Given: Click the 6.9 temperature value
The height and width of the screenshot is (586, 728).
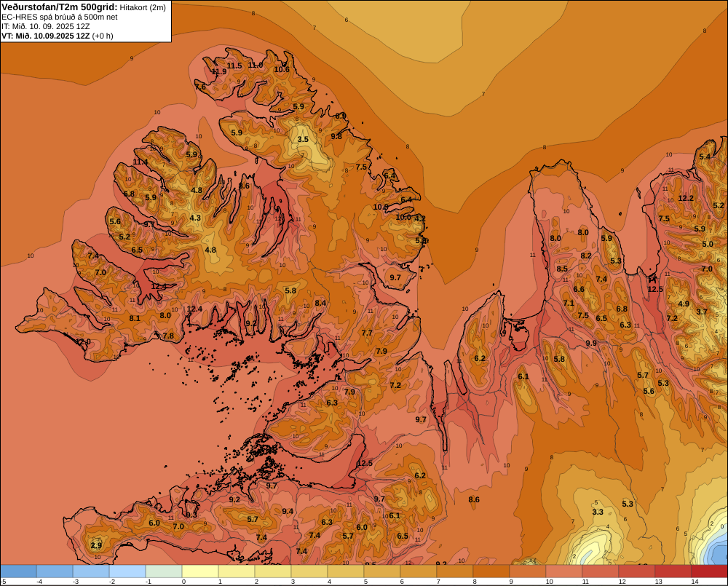Looking at the screenshot, I should click(x=341, y=116).
